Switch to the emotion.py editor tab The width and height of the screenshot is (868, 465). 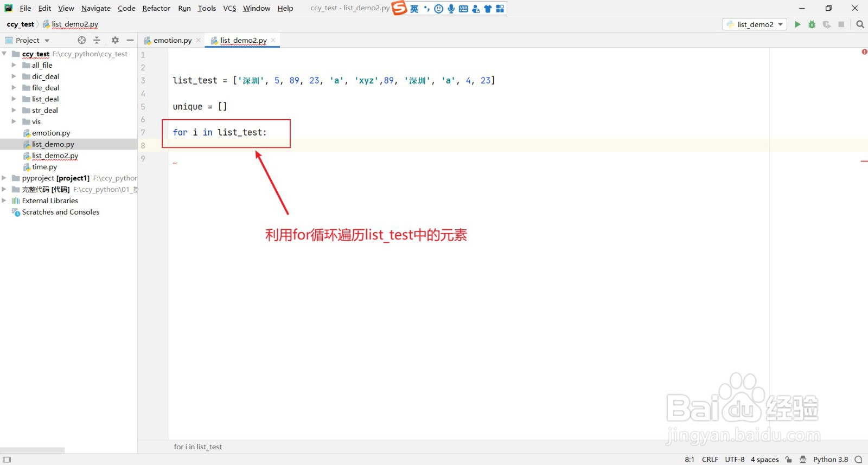point(173,40)
